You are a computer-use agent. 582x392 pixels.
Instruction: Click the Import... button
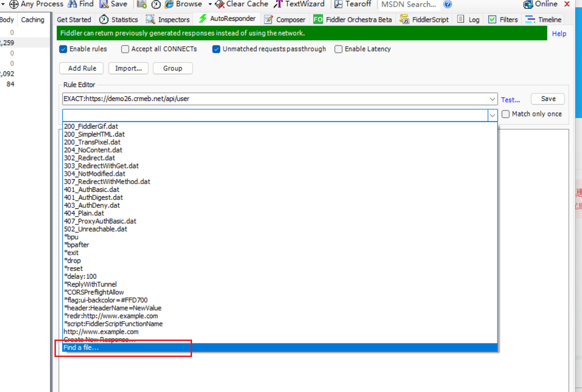coord(128,68)
